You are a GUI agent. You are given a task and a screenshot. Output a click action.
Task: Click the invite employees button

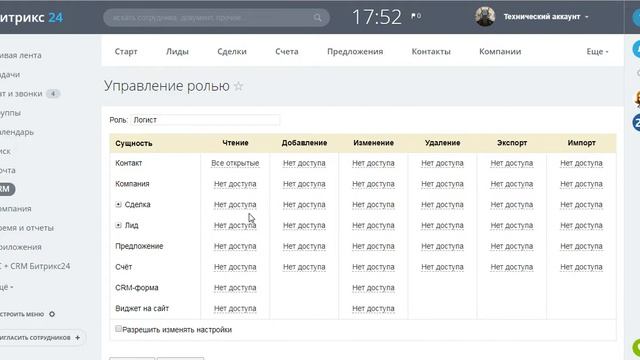(x=42, y=338)
